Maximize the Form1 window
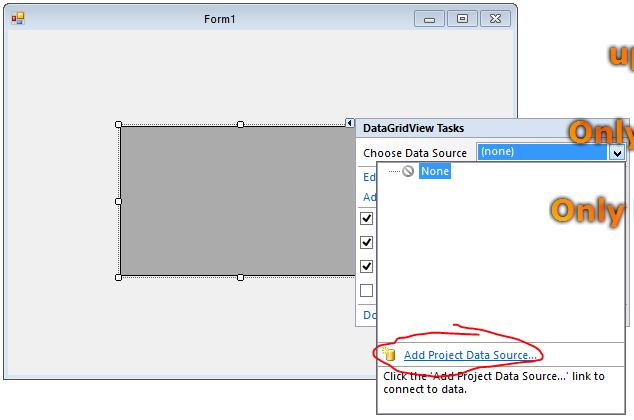 click(x=462, y=19)
